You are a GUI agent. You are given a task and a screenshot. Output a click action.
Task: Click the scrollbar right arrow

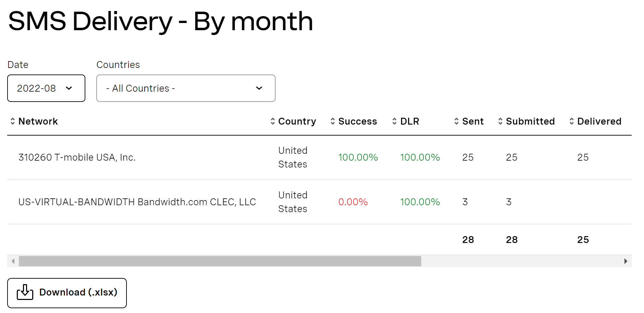point(626,261)
